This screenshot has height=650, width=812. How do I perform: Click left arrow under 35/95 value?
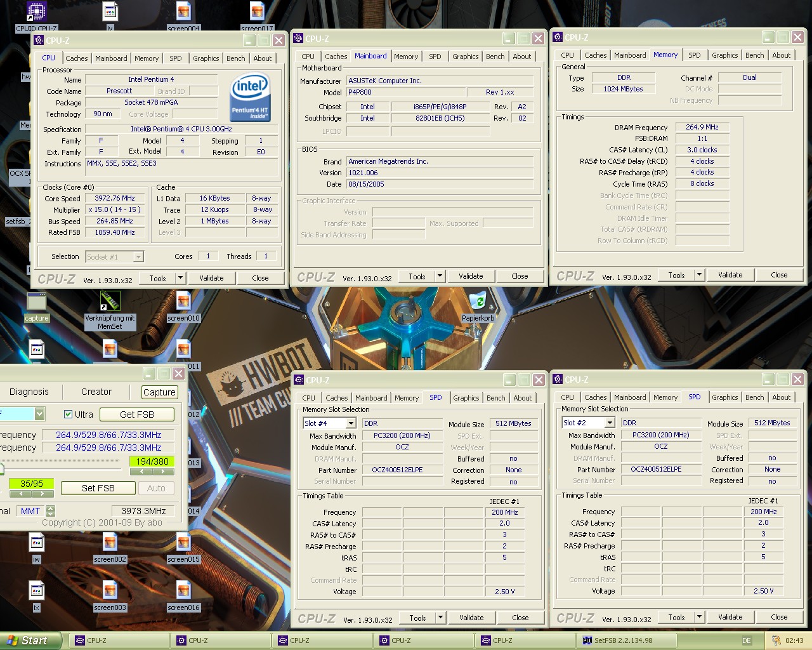[x=20, y=493]
